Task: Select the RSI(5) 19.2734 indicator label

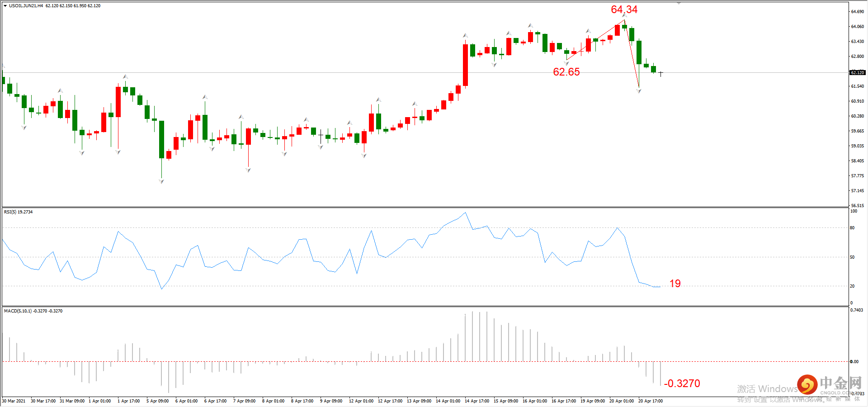Action: pos(19,212)
